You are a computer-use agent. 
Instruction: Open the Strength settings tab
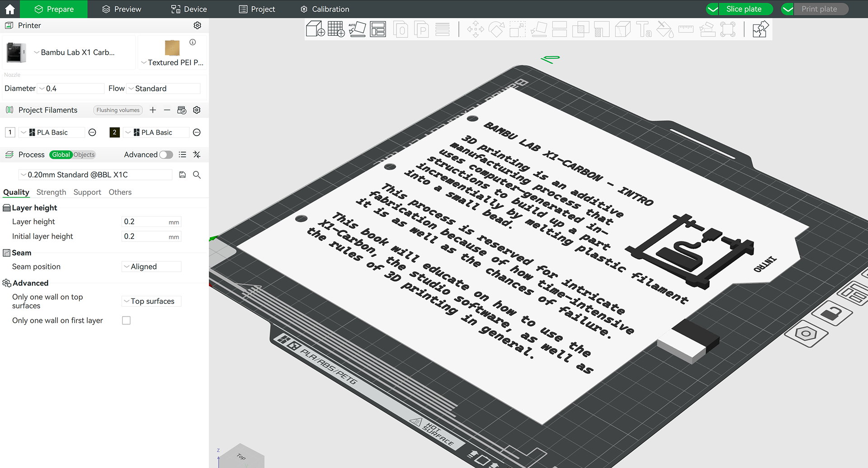pyautogui.click(x=51, y=192)
